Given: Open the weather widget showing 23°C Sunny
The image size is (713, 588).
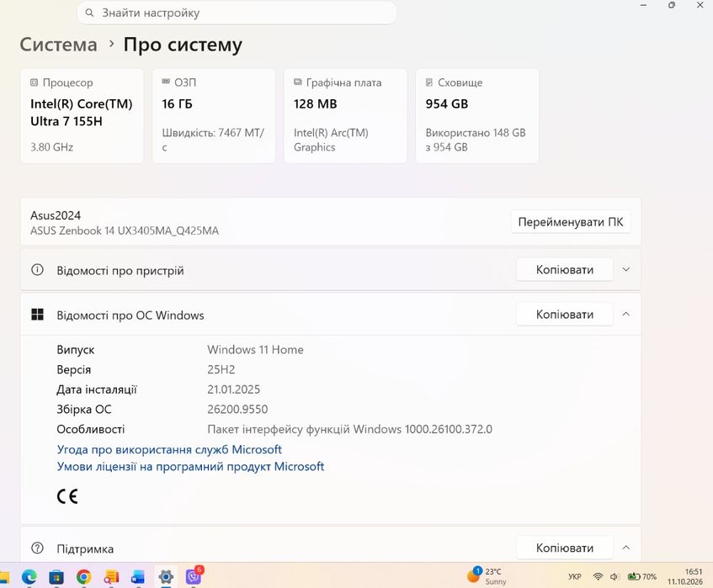Looking at the screenshot, I should 487,576.
